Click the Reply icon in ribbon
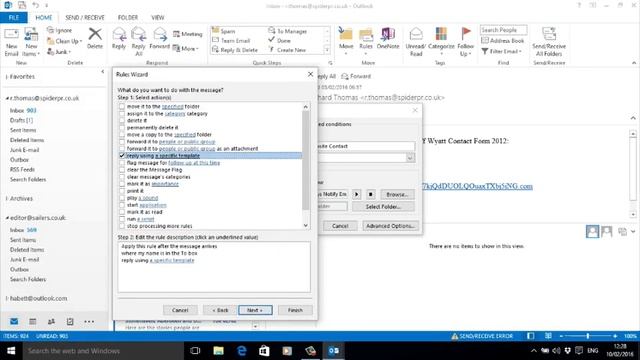Image resolution: width=640 pixels, height=360 pixels. pyautogui.click(x=119, y=34)
